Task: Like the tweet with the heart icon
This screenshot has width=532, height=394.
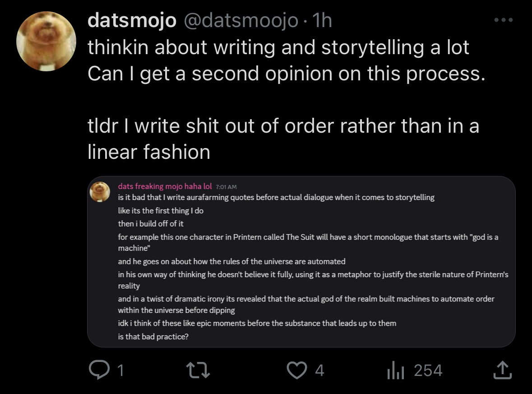Action: (297, 371)
